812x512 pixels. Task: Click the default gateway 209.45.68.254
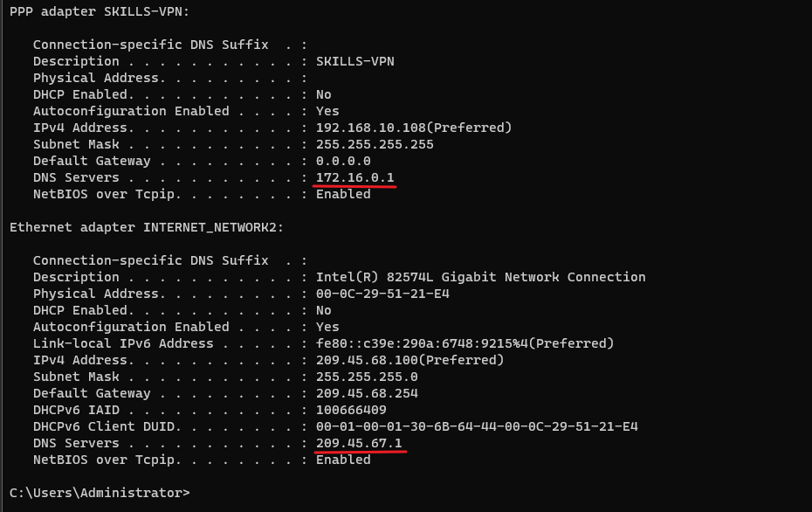367,393
